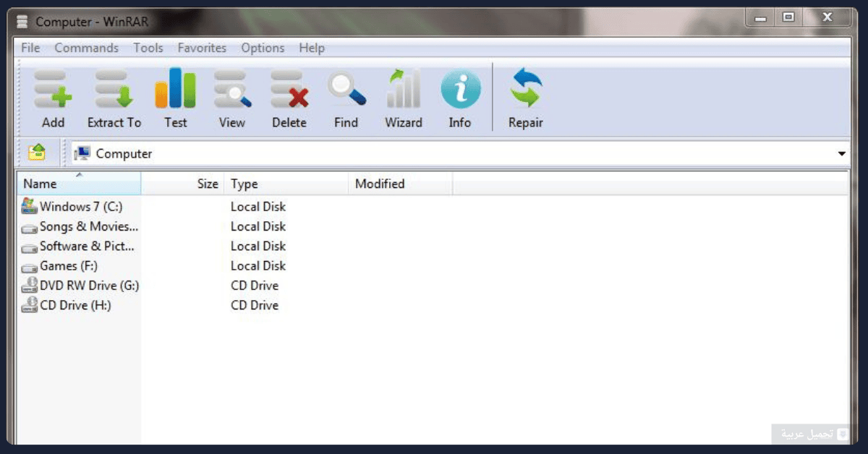868x454 pixels.
Task: Open the Help menu
Action: click(312, 48)
